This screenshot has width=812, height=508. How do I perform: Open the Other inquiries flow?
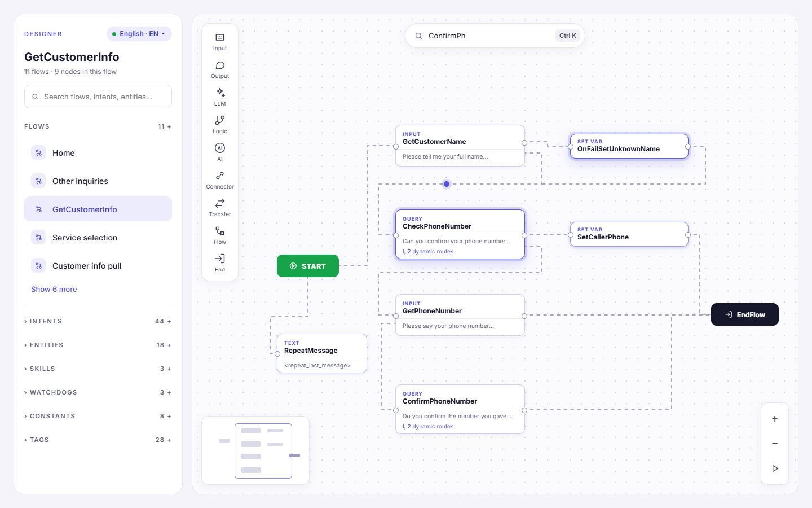(x=98, y=181)
